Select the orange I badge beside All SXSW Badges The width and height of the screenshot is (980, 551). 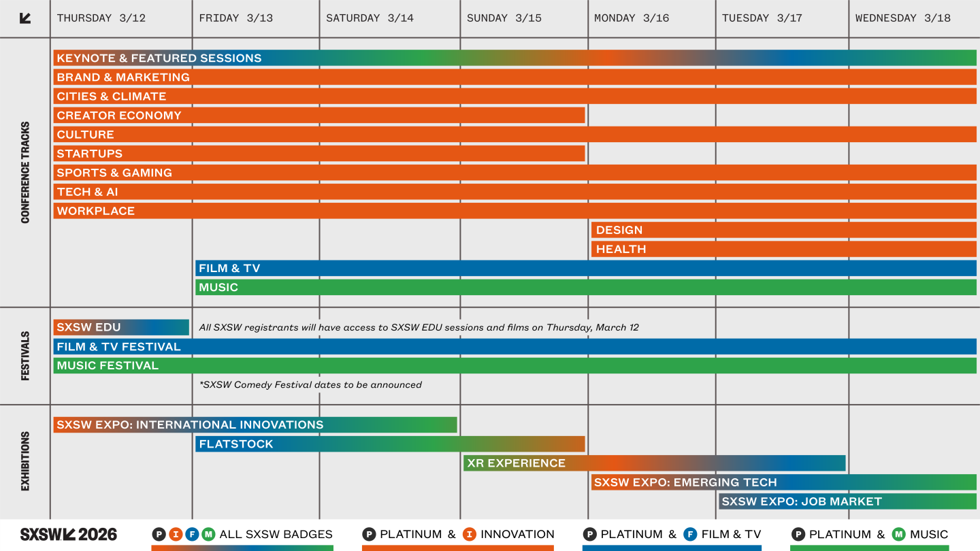[176, 534]
